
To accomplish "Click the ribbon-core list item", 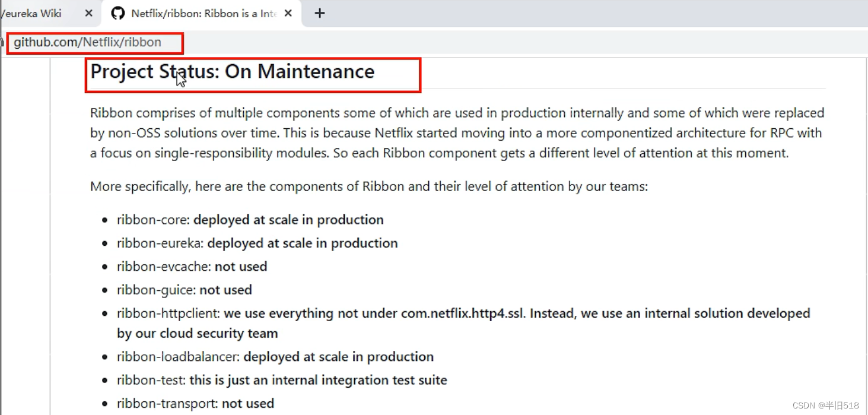I will (250, 220).
